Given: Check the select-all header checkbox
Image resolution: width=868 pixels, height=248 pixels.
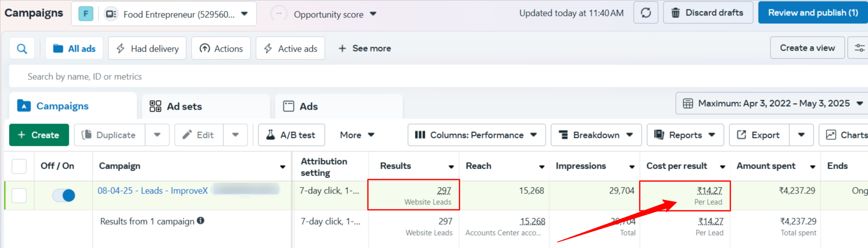Looking at the screenshot, I should 19,166.
